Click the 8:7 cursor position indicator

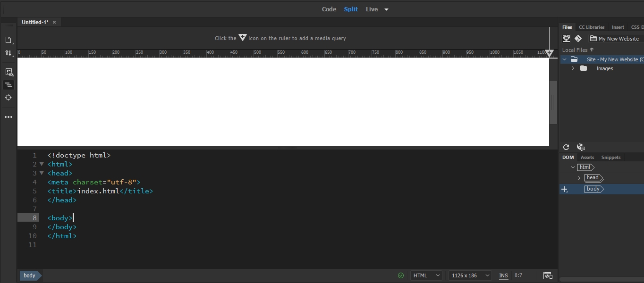[518, 275]
